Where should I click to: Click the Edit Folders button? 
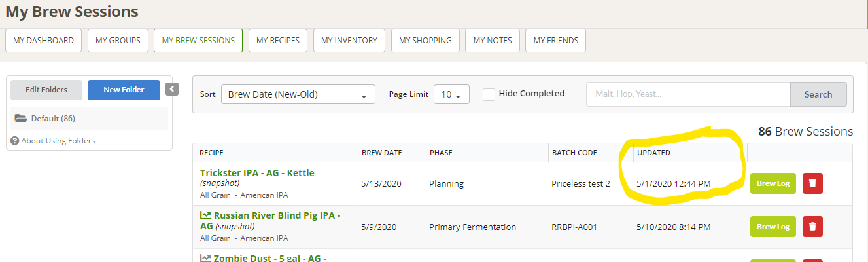pyautogui.click(x=46, y=90)
